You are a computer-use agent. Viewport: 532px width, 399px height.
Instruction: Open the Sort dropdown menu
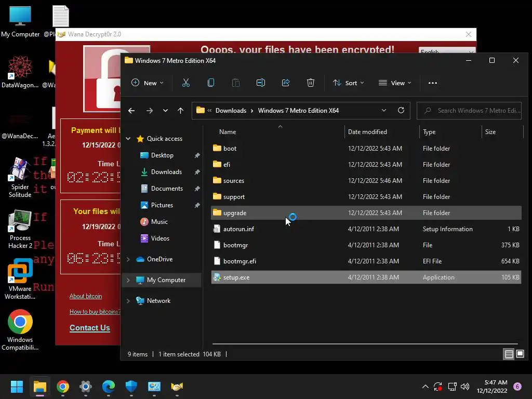349,83
